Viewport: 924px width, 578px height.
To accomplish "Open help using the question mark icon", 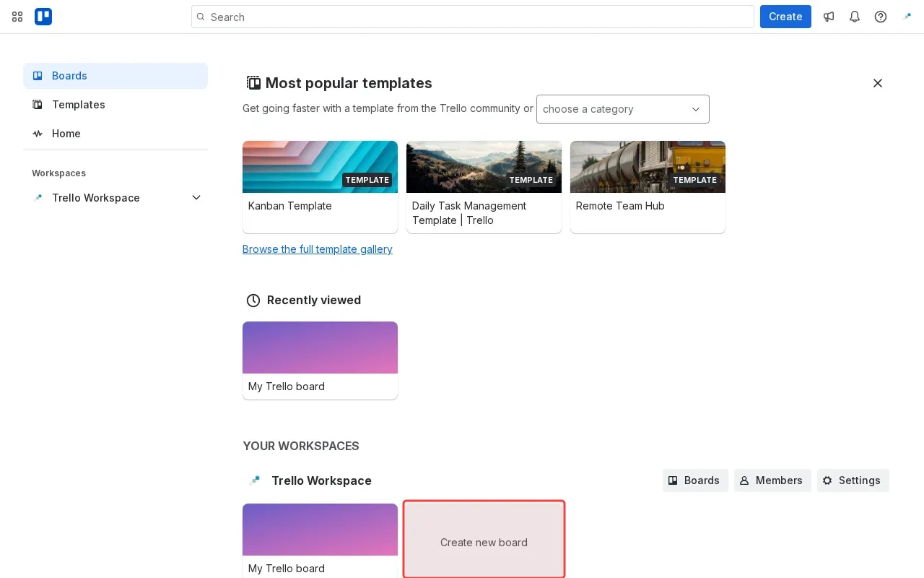I will (881, 17).
